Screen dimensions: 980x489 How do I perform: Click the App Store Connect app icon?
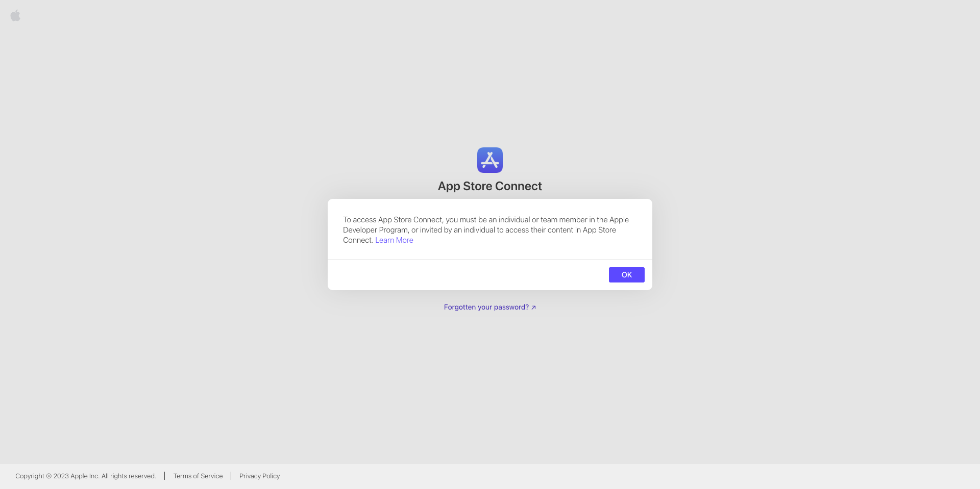pyautogui.click(x=490, y=160)
